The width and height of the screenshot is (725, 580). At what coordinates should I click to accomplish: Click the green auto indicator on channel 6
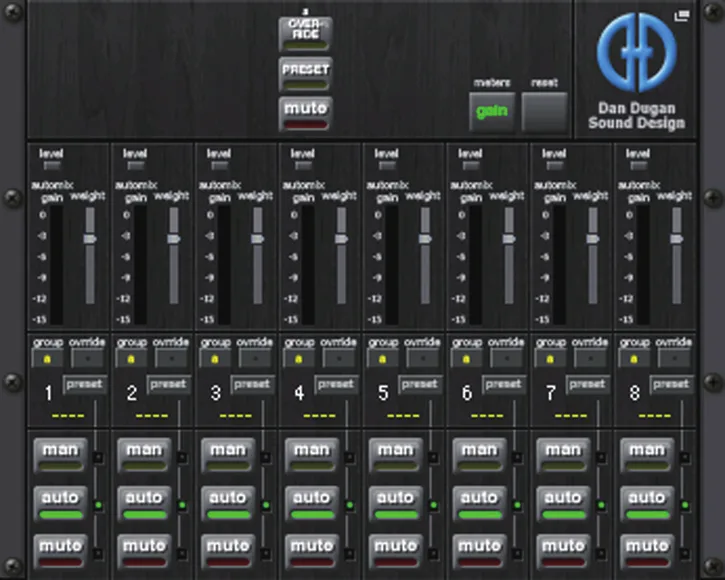tap(517, 505)
